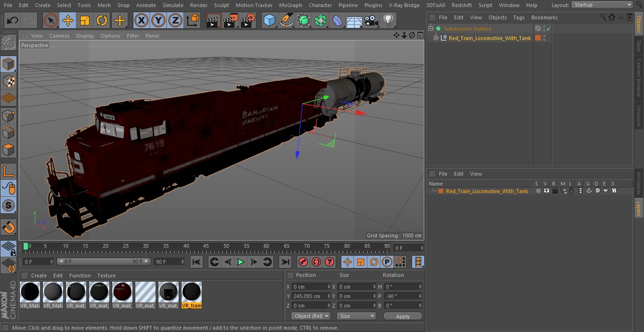Click the P rotation stepper arrows
This screenshot has height=332, width=644.
(x=420, y=296)
